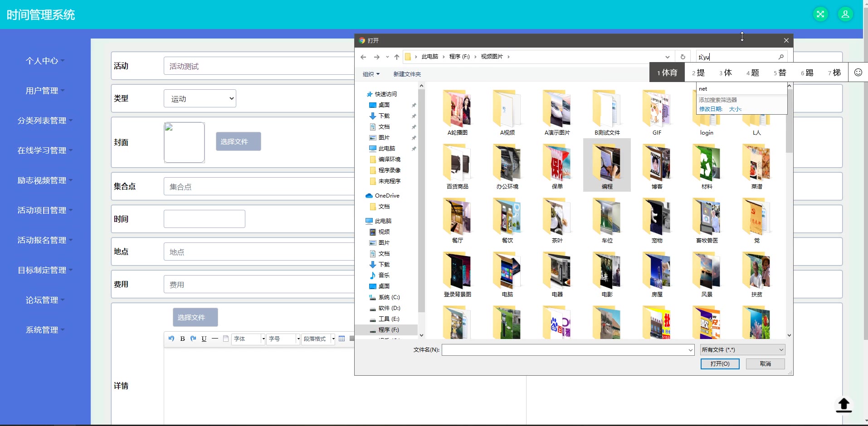Click the file list scroll-down arrow
This screenshot has width=868, height=426.
(x=789, y=335)
